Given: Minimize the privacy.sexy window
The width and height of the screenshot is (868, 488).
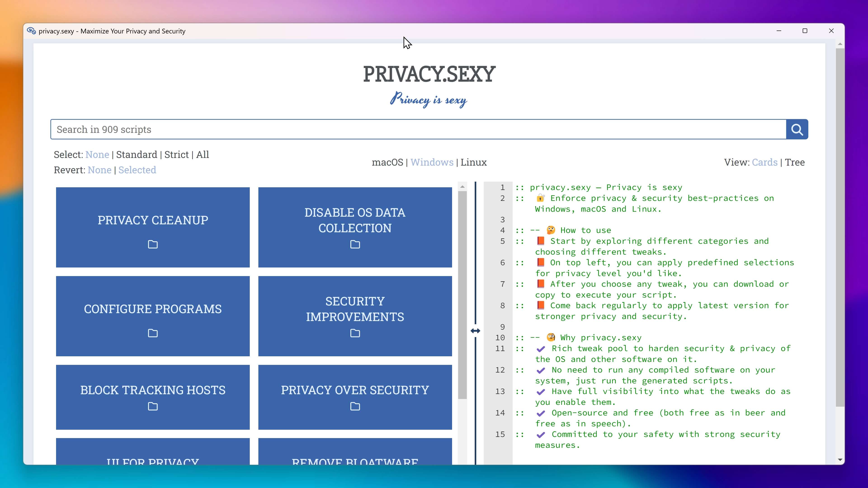Looking at the screenshot, I should (779, 31).
